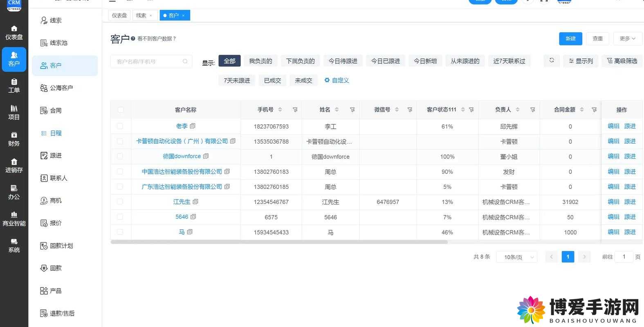Filter by 已成交 customers

click(x=272, y=81)
